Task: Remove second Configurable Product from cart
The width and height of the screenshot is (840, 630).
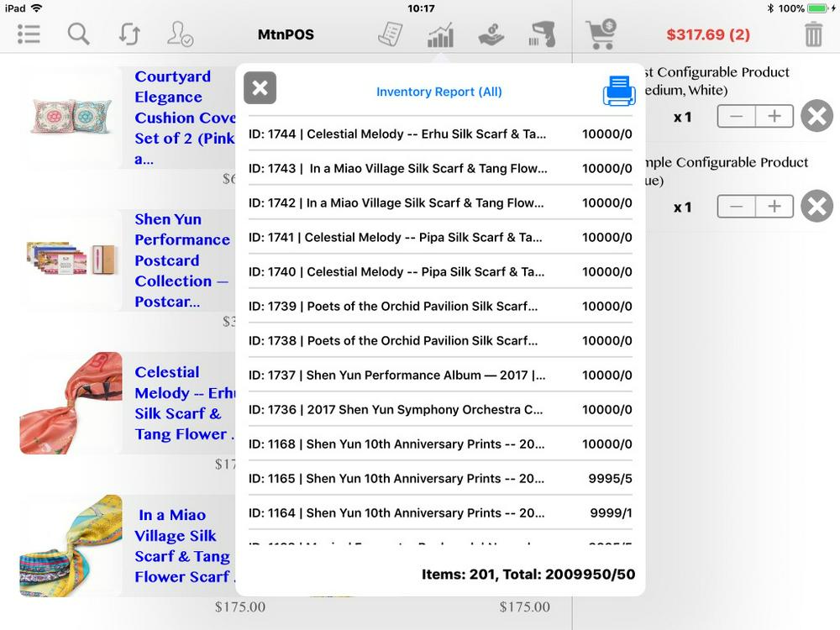Action: pyautogui.click(x=817, y=207)
